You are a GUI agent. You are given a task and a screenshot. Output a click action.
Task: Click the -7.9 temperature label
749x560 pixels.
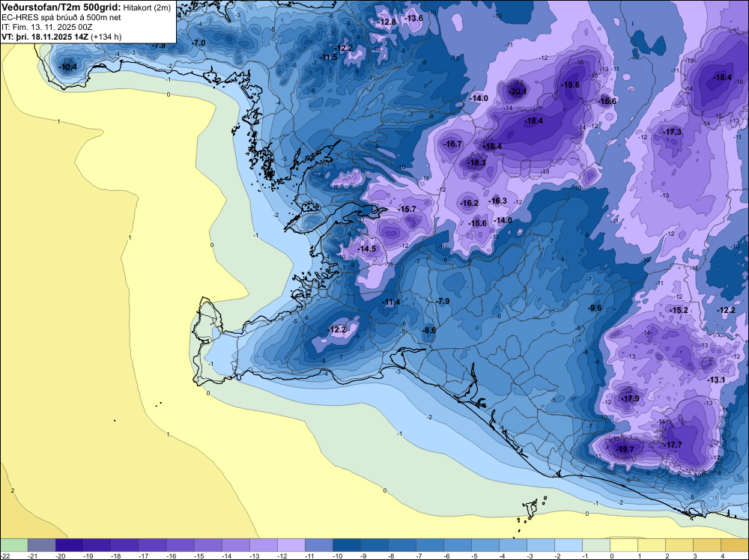tap(443, 301)
